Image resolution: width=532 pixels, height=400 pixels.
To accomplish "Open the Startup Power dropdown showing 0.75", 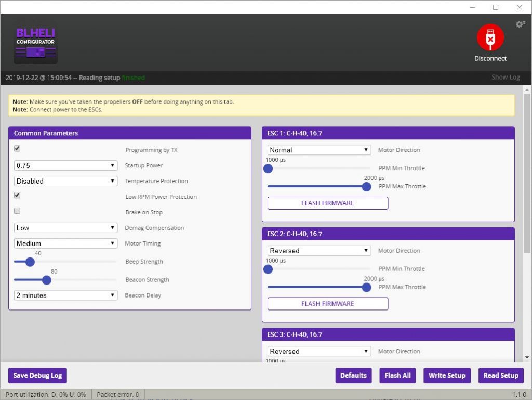I will coord(65,165).
